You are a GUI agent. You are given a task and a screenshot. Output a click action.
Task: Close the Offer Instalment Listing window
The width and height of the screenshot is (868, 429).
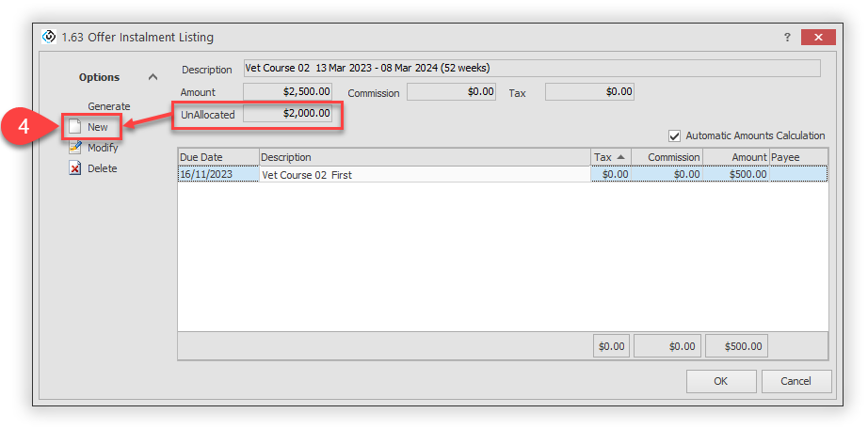pos(818,37)
